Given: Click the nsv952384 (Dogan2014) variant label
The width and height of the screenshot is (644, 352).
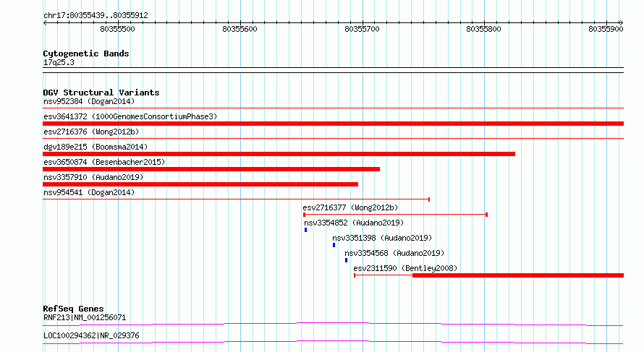Looking at the screenshot, I should point(89,101).
